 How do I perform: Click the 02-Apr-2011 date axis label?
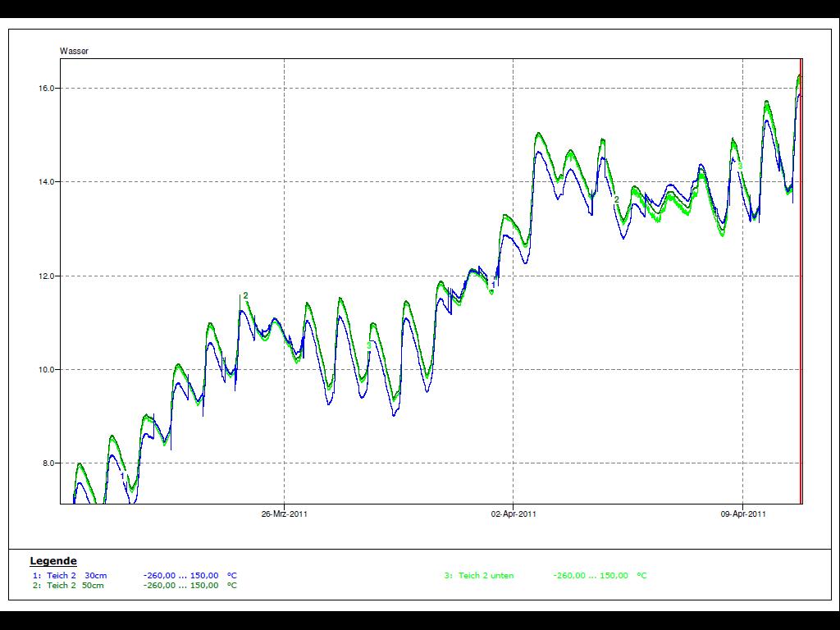[x=514, y=514]
